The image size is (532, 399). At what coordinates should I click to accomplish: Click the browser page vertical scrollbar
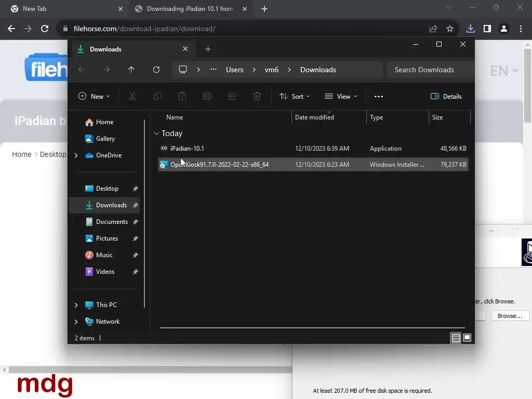527,85
